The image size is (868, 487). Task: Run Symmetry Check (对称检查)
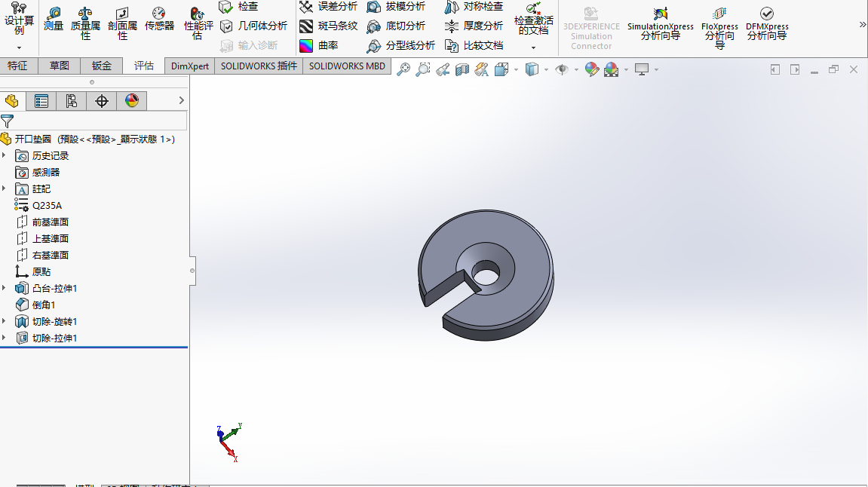click(x=474, y=7)
